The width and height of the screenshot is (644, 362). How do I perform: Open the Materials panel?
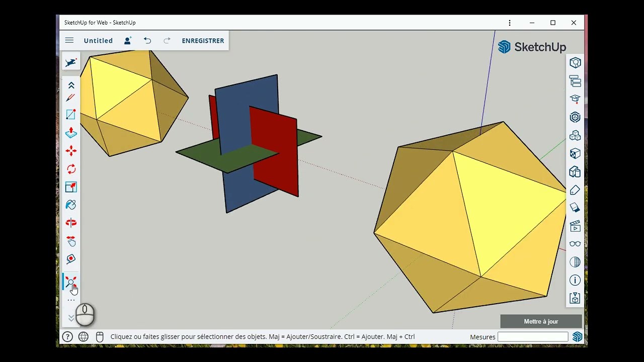(575, 154)
